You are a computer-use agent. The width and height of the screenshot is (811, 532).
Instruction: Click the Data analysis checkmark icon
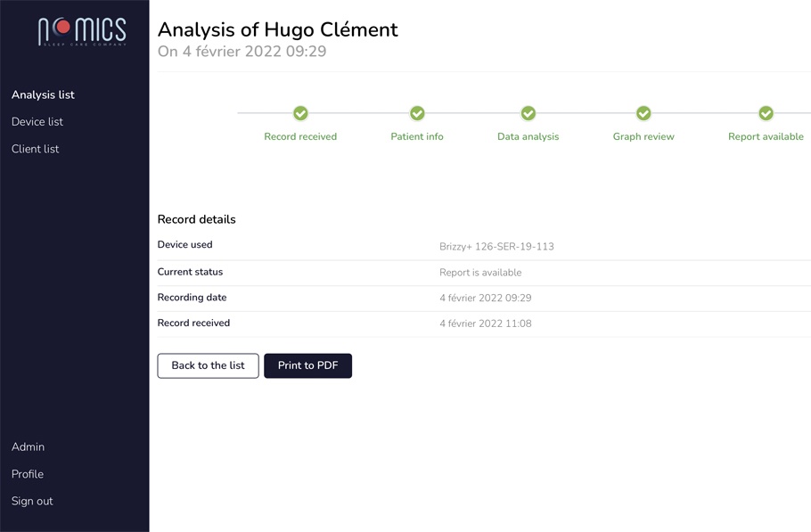tap(528, 113)
